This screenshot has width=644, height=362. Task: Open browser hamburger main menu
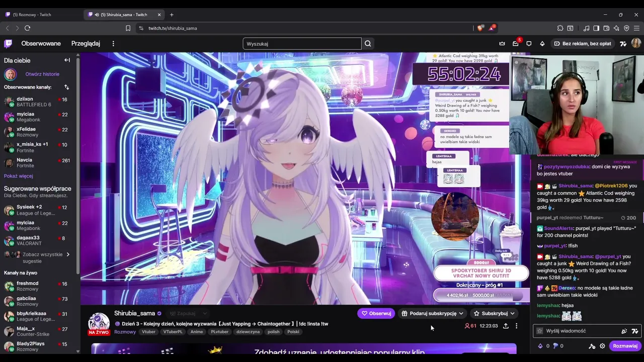click(636, 28)
